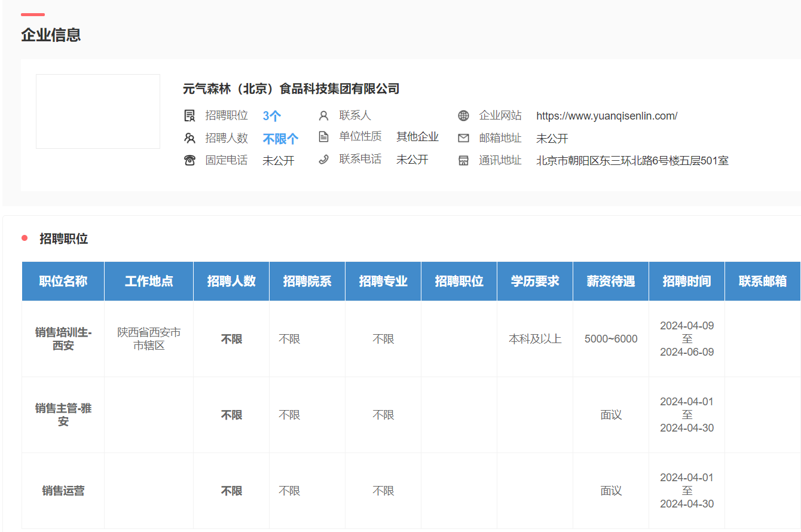Click the 陕西省西安市市辖区 location cell
Image resolution: width=801 pixels, height=532 pixels.
[149, 339]
